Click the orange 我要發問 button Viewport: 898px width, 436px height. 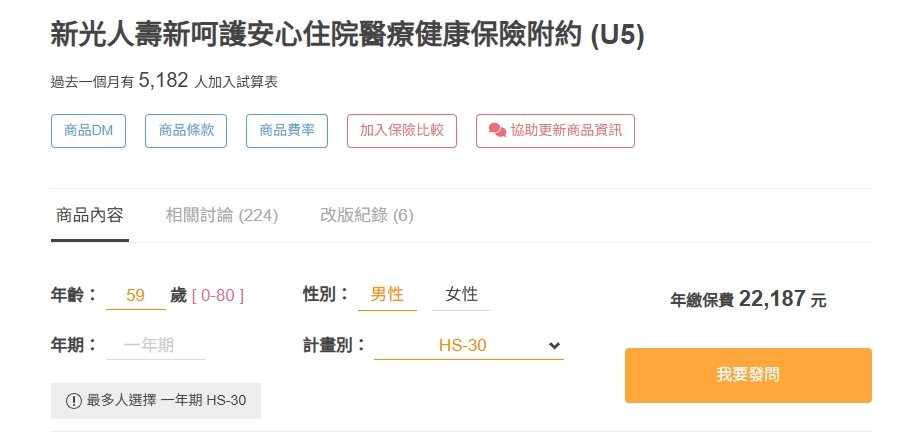pyautogui.click(x=748, y=375)
